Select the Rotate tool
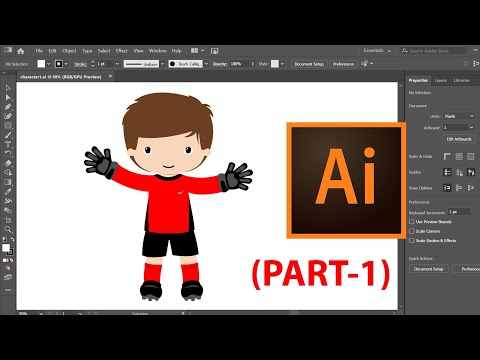The image size is (480, 360). click(8, 154)
